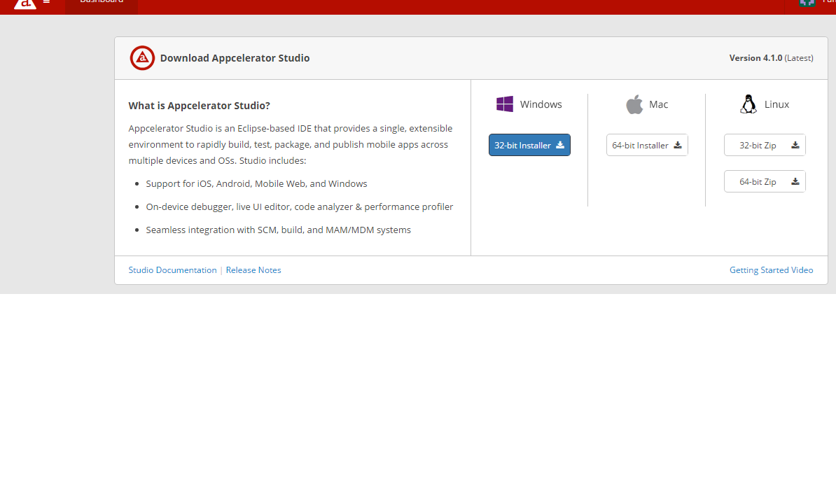Open the Studio Documentation link
Screen dimensions: 836x504
point(173,270)
